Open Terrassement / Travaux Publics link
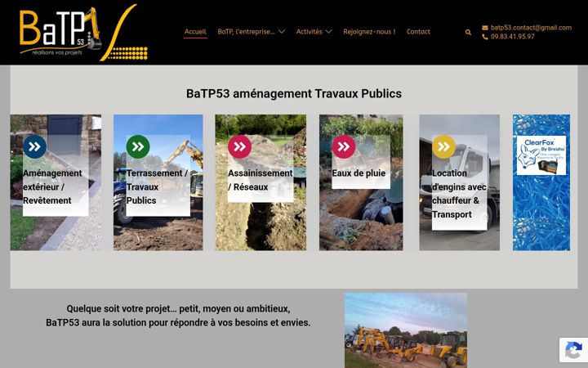 [x=157, y=187]
